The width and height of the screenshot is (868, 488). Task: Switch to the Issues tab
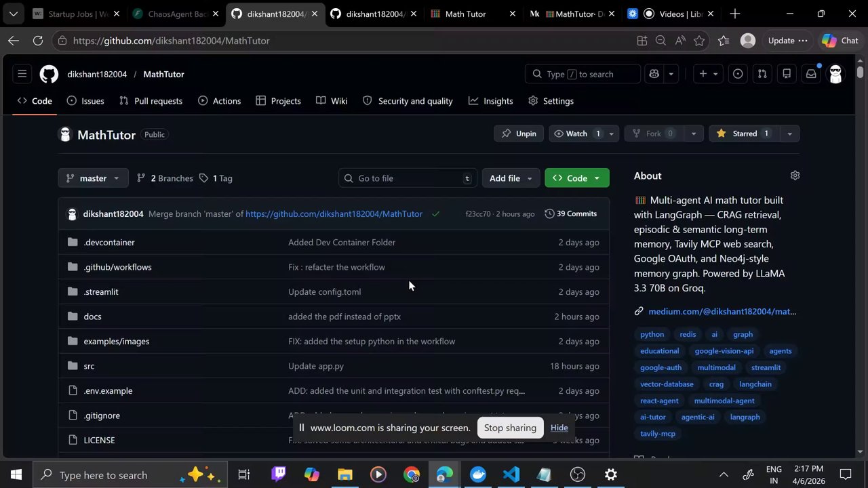click(x=85, y=101)
